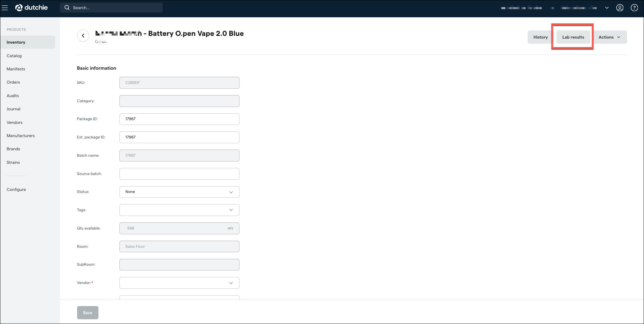This screenshot has width=644, height=324.
Task: Open the Tags dropdown
Action: [179, 210]
